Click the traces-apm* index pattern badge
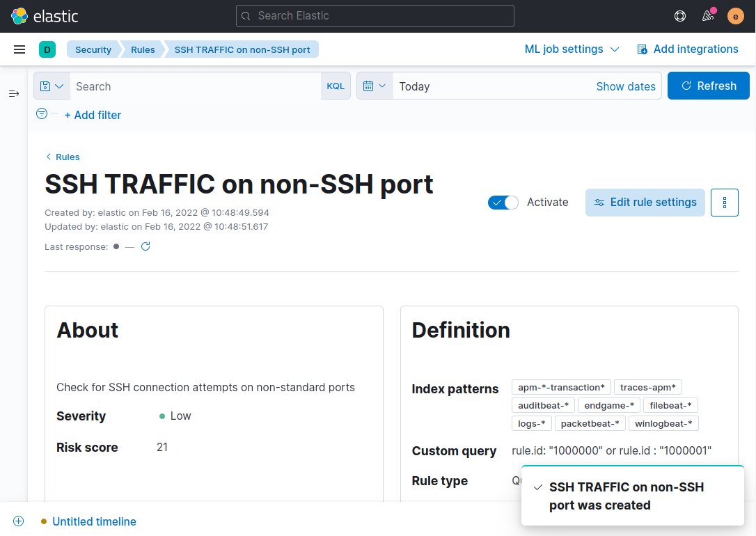756x536 pixels. (647, 388)
